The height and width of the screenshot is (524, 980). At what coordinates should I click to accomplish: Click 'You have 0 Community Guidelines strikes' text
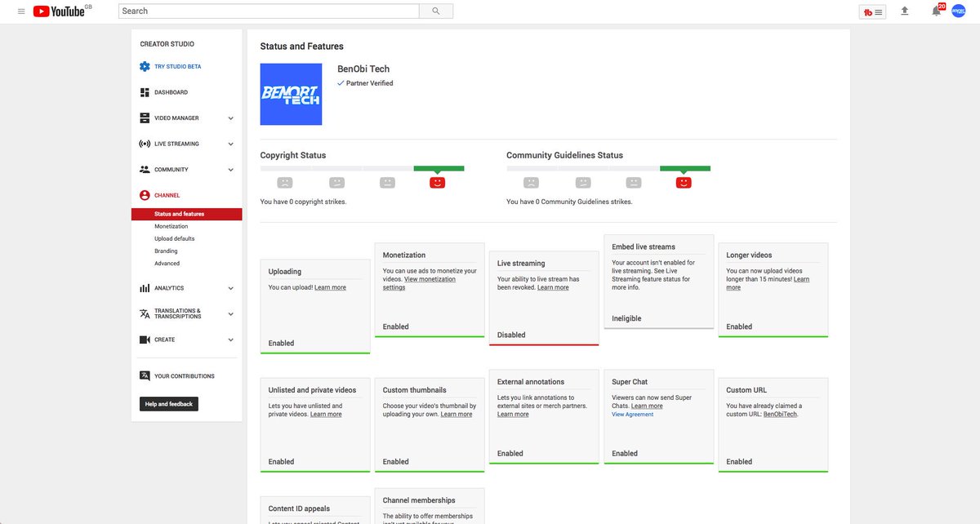tap(569, 202)
